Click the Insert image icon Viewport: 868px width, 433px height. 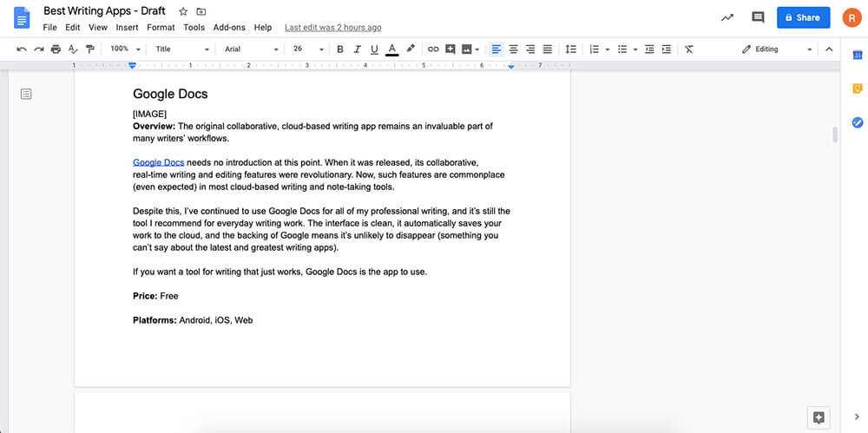pos(467,49)
